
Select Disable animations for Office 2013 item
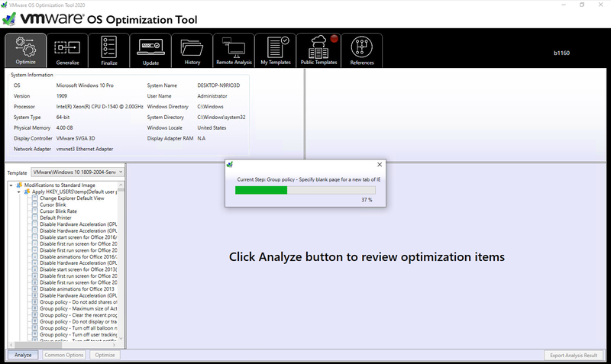(x=78, y=289)
